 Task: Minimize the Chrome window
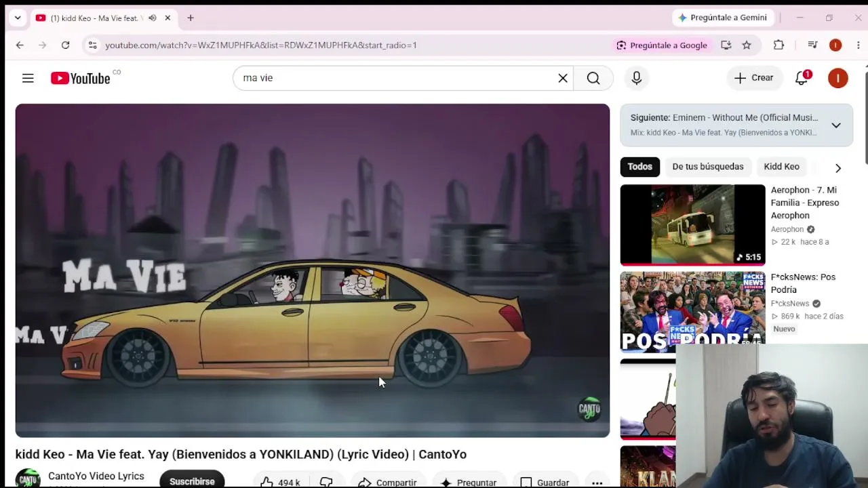pos(800,18)
